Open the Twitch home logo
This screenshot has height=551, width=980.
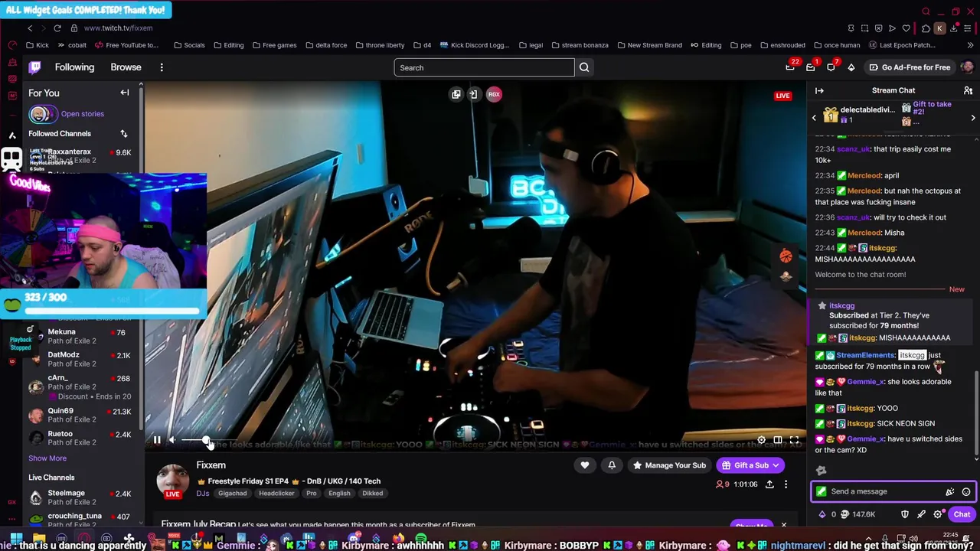(x=35, y=67)
